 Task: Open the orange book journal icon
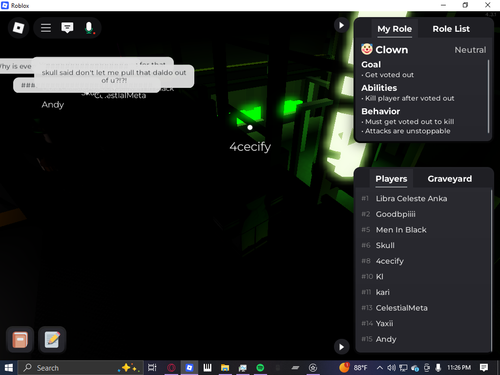click(x=20, y=340)
